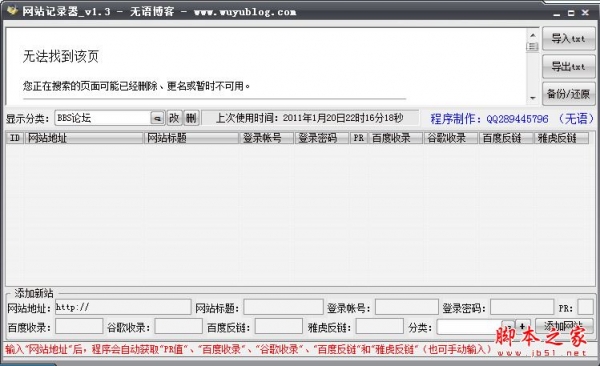Sort by the 网站标题 column header
This screenshot has height=366, width=600.
(191, 138)
